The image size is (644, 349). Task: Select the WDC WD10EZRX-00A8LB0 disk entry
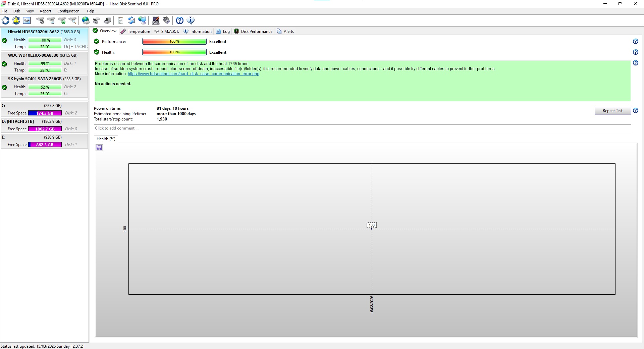[x=44, y=63]
